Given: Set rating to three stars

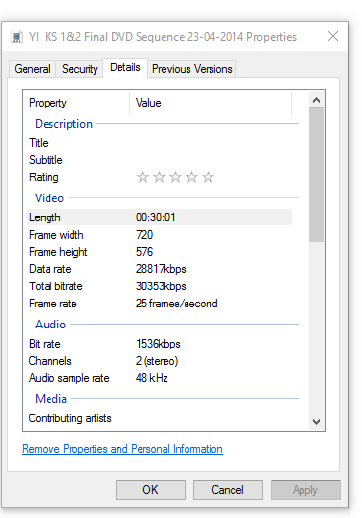Looking at the screenshot, I should [x=175, y=177].
